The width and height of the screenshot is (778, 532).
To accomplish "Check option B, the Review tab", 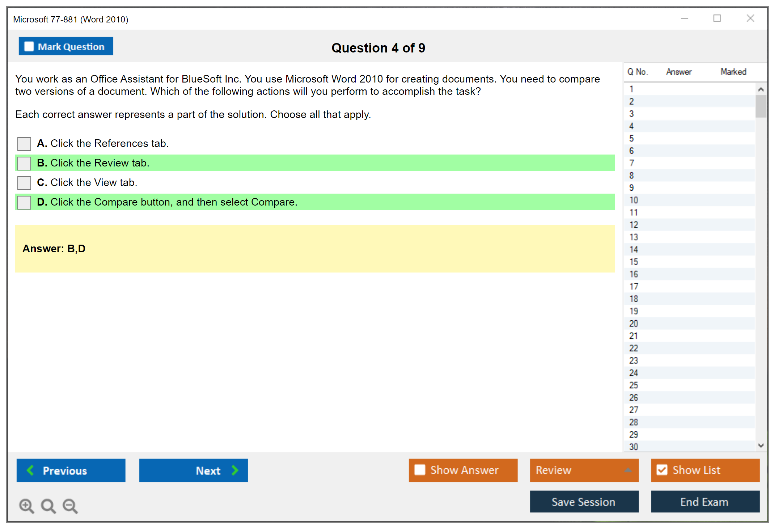I will [24, 163].
